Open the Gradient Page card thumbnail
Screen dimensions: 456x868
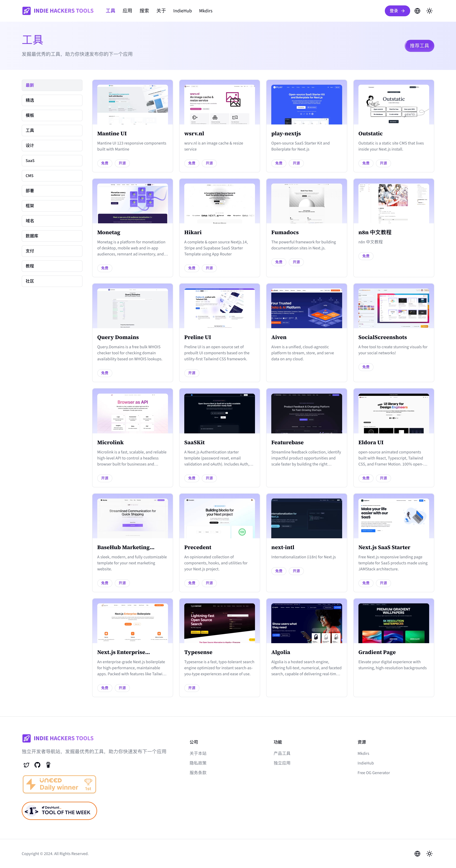(x=394, y=623)
